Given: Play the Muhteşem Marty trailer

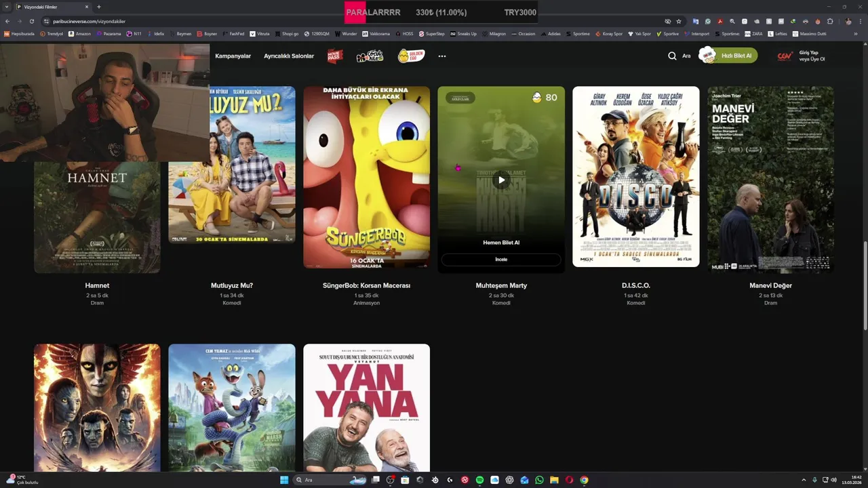Looking at the screenshot, I should pyautogui.click(x=501, y=180).
